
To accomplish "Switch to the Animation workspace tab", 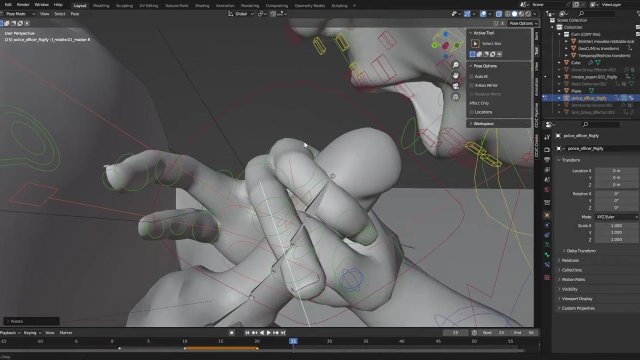I will [225, 6].
